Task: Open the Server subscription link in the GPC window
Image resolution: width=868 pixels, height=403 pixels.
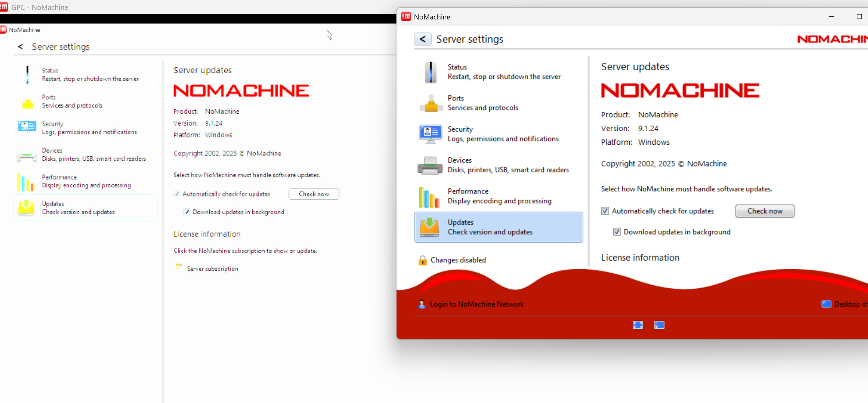Action: pos(212,269)
